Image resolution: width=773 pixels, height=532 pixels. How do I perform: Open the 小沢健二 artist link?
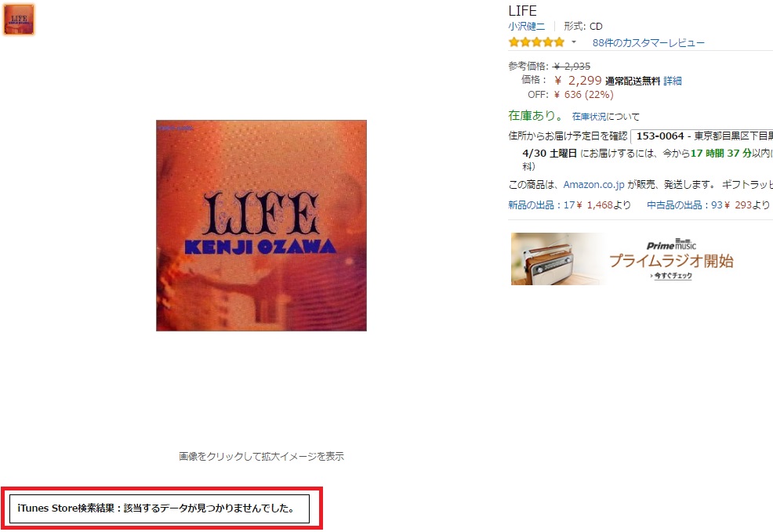coord(527,26)
